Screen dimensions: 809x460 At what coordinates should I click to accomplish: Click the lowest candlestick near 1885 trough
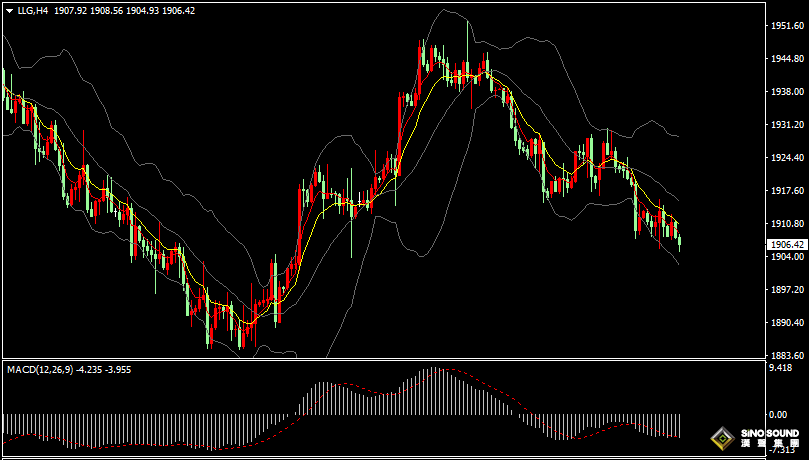[241, 336]
